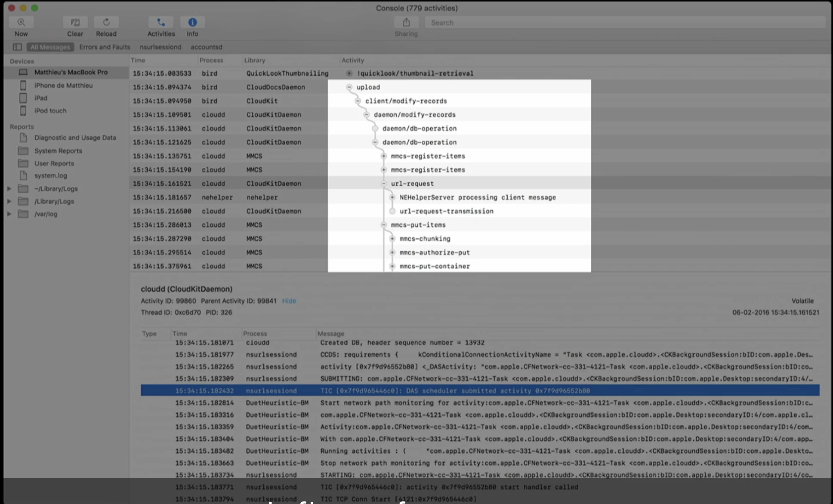Toggle the Info pane icon
Image resolution: width=833 pixels, height=504 pixels.
pos(192,22)
